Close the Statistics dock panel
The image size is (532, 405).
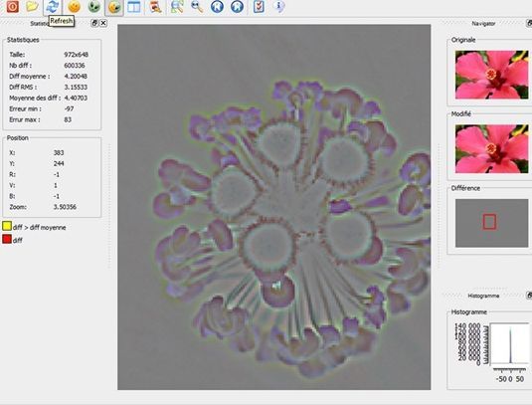(103, 23)
